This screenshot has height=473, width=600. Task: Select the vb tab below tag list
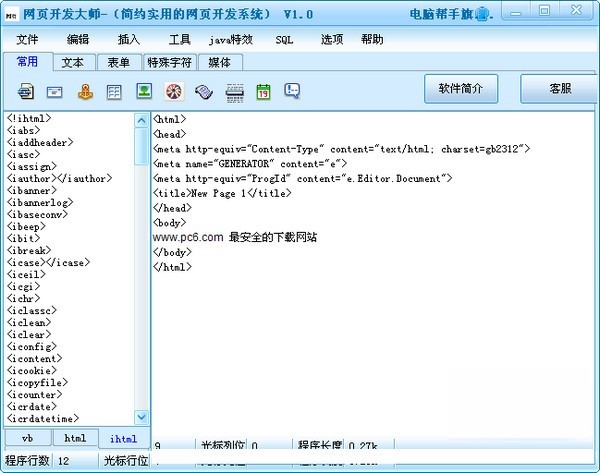(x=28, y=438)
